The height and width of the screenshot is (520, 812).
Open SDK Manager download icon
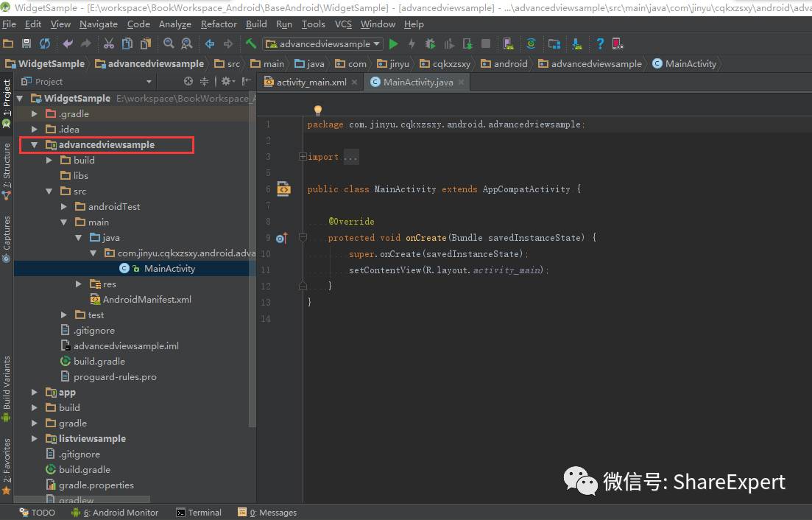pyautogui.click(x=577, y=44)
